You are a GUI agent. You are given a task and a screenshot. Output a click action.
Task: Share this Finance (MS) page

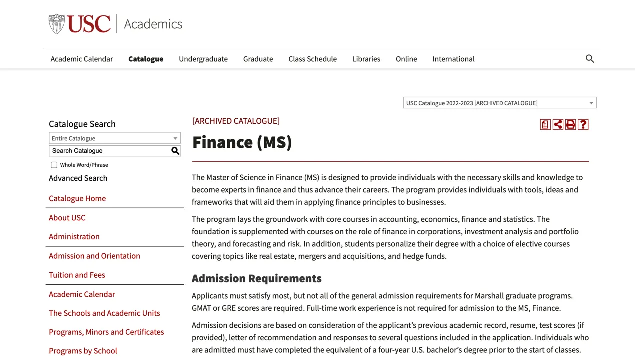558,125
